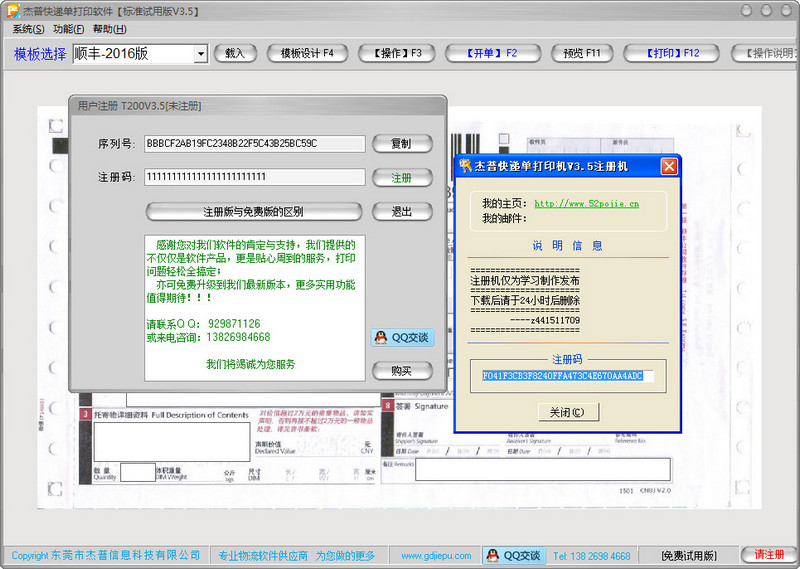
Task: Click the 复制 button beside the serial number
Action: pos(402,144)
